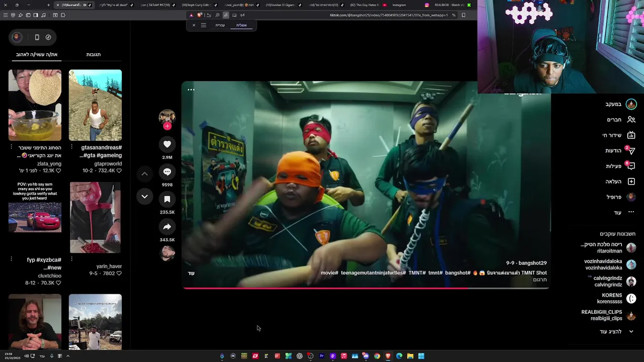Expand video caption with עוד
This screenshot has width=644, height=362.
tap(191, 273)
